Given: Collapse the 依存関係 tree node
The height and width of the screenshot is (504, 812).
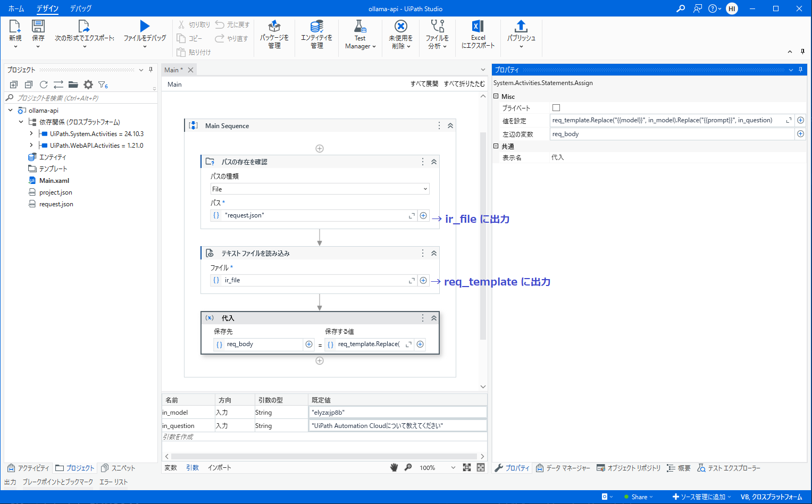Looking at the screenshot, I should (x=21, y=122).
